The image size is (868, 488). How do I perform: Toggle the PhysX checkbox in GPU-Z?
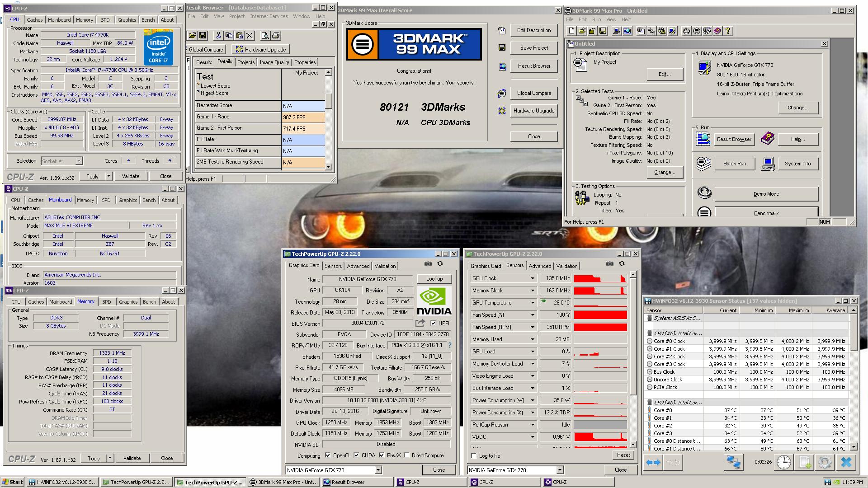tap(382, 455)
